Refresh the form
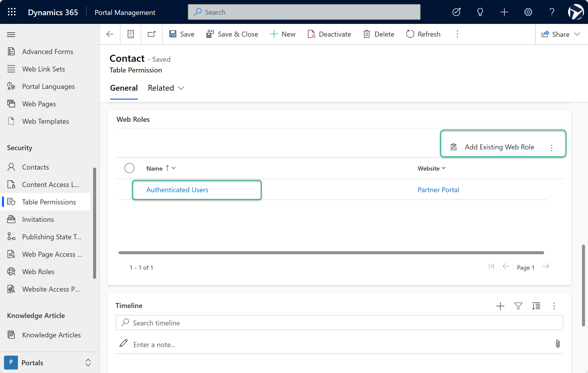The width and height of the screenshot is (588, 373). [x=423, y=34]
